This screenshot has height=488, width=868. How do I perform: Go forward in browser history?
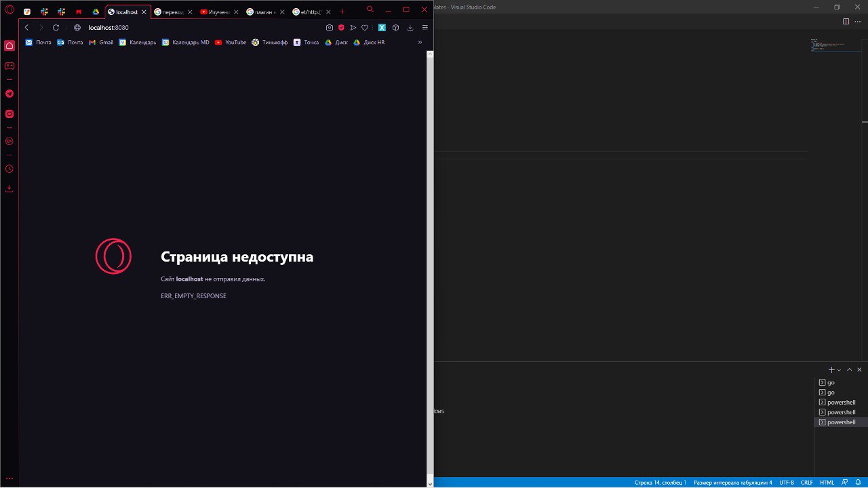(41, 28)
